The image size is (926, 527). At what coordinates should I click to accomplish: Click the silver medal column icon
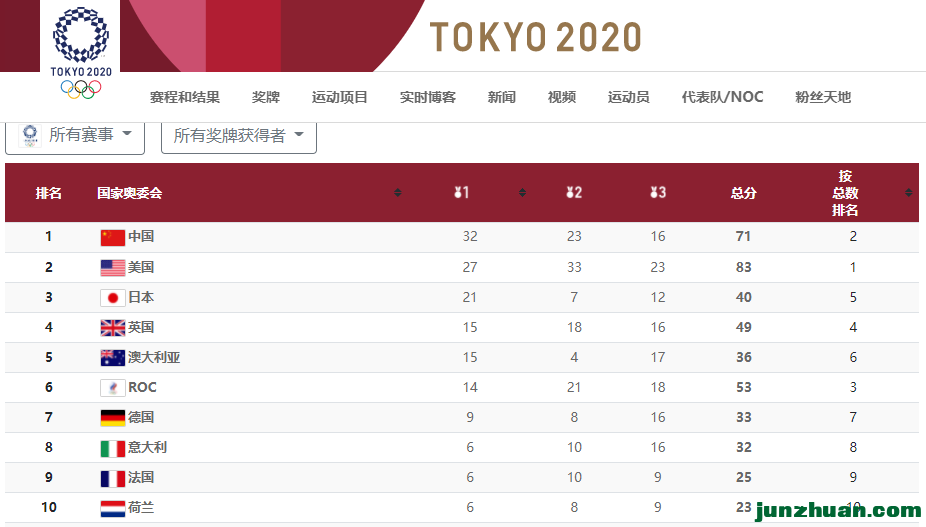coord(573,193)
